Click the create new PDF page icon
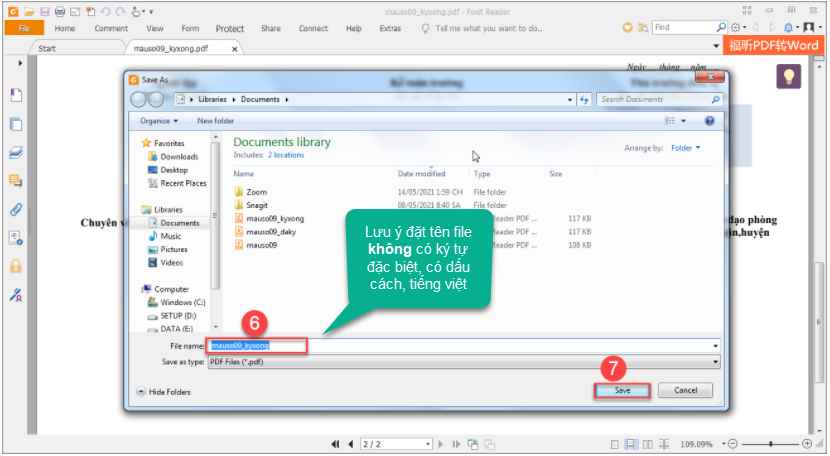The image size is (830, 456). [x=91, y=11]
